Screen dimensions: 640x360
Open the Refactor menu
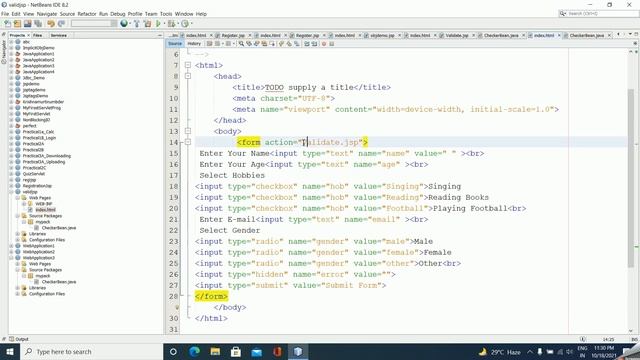click(x=87, y=14)
